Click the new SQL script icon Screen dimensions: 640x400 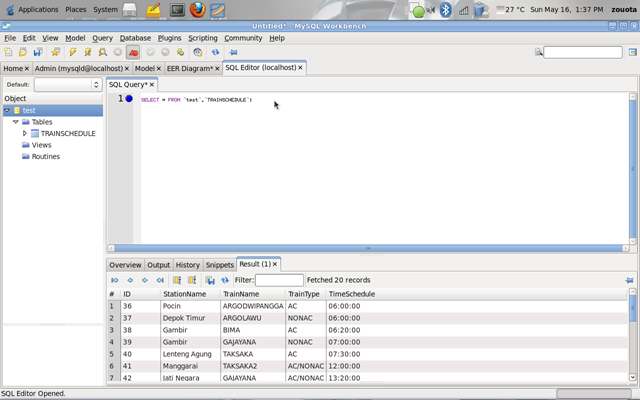click(8, 52)
